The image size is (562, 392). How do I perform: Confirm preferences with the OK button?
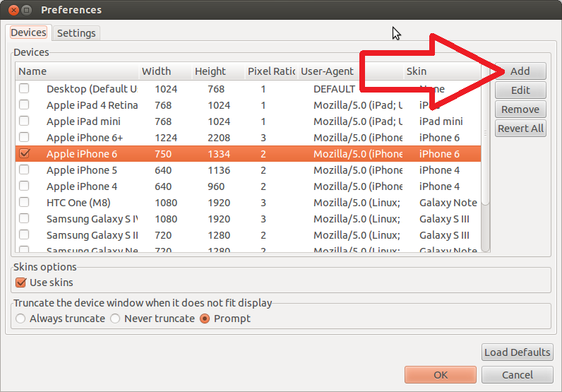click(441, 375)
